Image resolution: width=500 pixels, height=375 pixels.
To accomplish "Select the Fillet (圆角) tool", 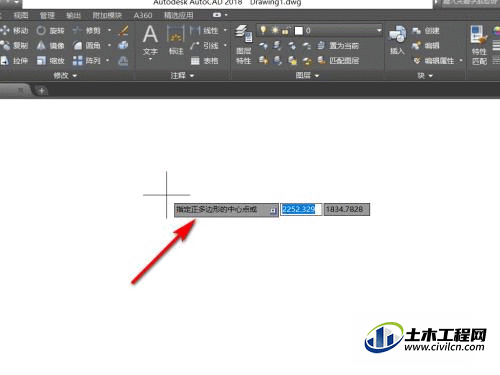I will coord(87,45).
